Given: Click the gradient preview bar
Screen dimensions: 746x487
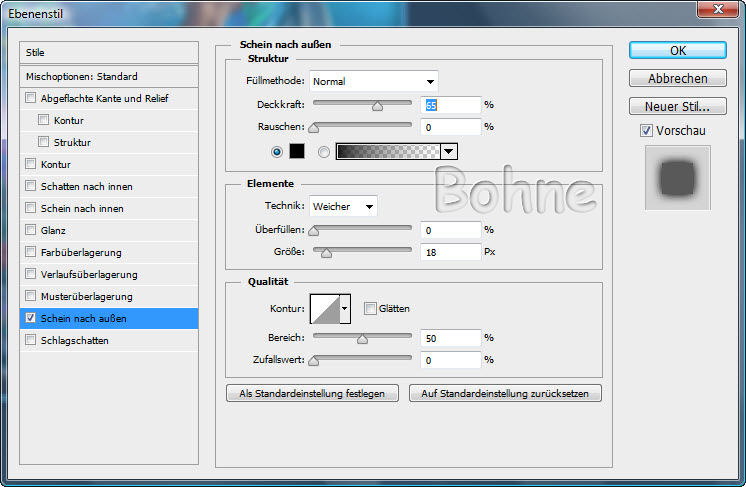Looking at the screenshot, I should tap(388, 152).
